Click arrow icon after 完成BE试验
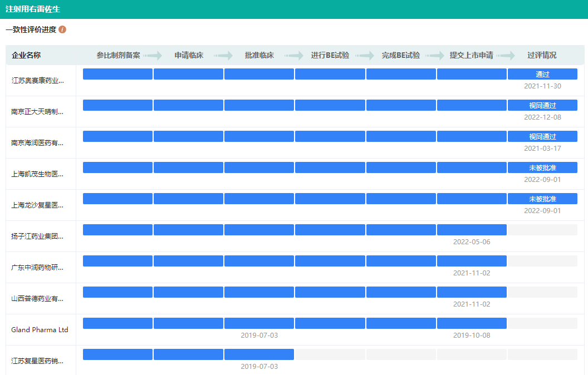588x375 pixels. click(435, 56)
